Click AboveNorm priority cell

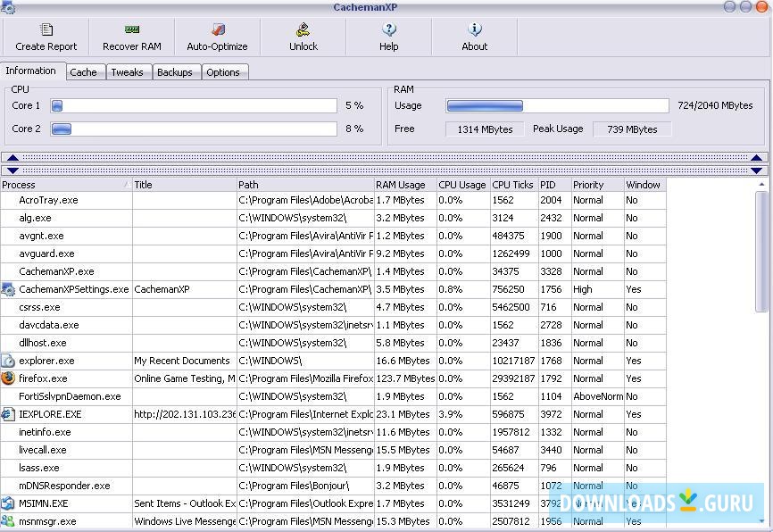(x=598, y=396)
